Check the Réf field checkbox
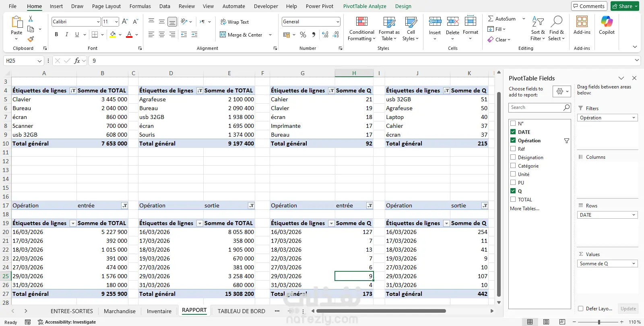The image size is (644, 326). [513, 149]
